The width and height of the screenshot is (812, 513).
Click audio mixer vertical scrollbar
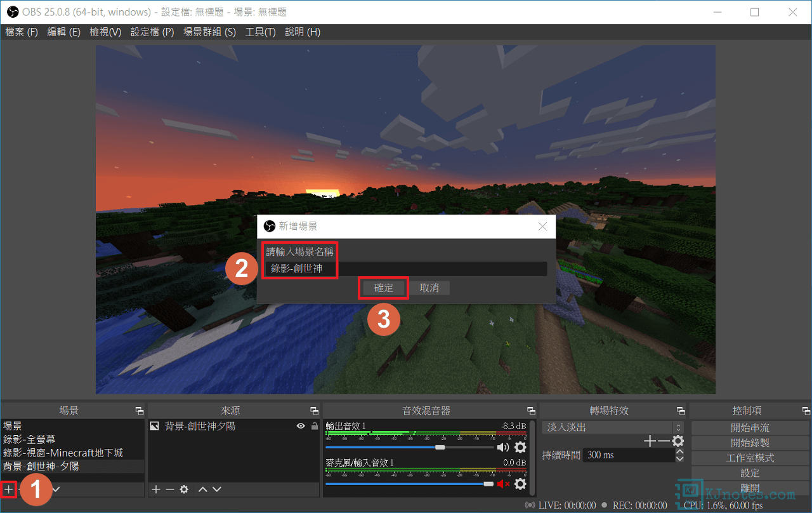(532, 457)
